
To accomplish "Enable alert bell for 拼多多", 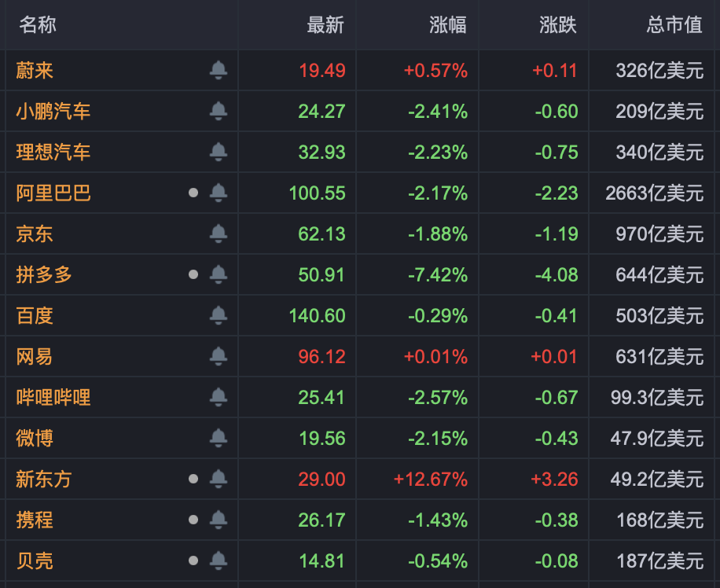I will (x=219, y=274).
